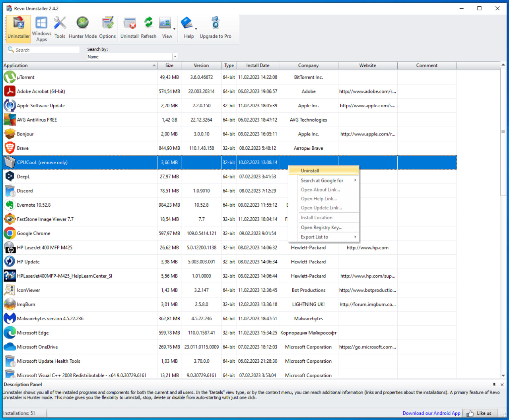
Task: Click the View toolbar icon
Action: (165, 28)
